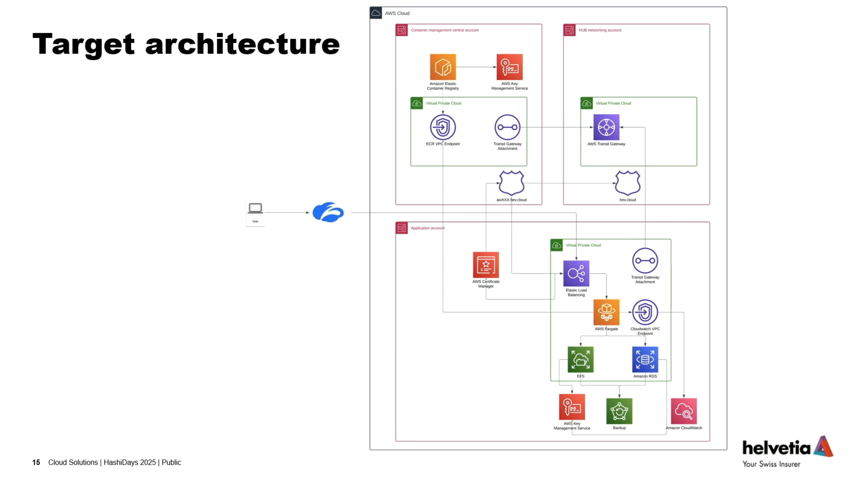This screenshot has width=868, height=483.
Task: Click the 'AWS Cloud' label
Action: (397, 13)
